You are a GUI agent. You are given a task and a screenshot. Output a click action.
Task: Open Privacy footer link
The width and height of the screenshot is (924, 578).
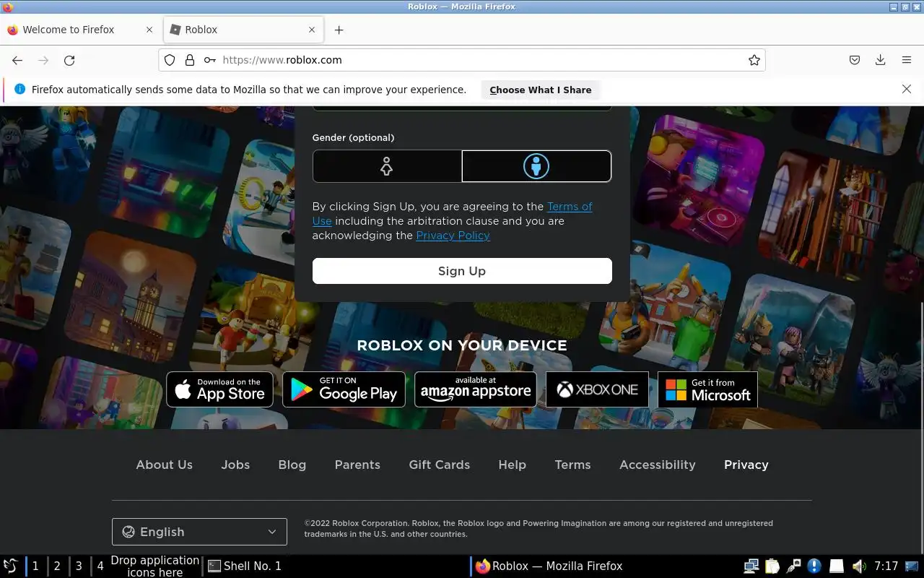[746, 465]
